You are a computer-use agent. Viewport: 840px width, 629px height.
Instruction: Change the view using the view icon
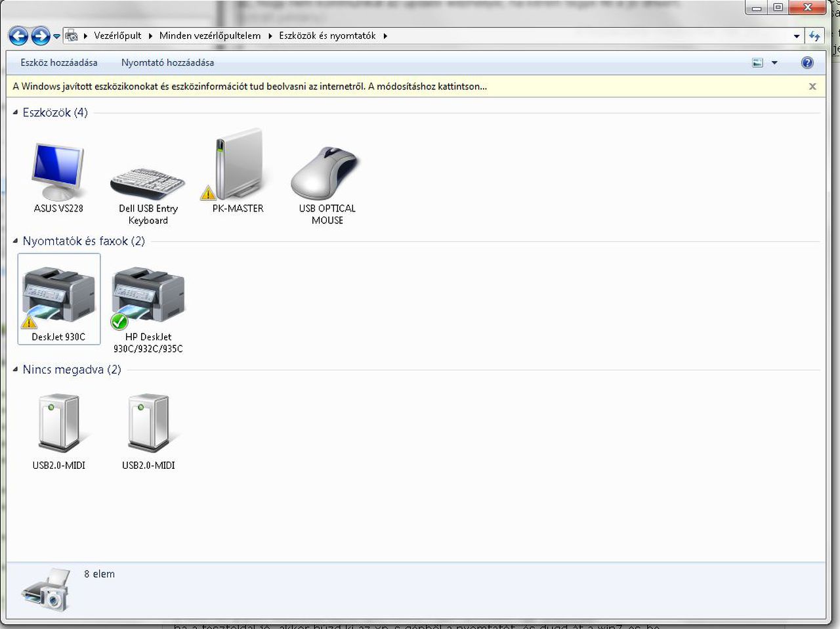click(758, 62)
